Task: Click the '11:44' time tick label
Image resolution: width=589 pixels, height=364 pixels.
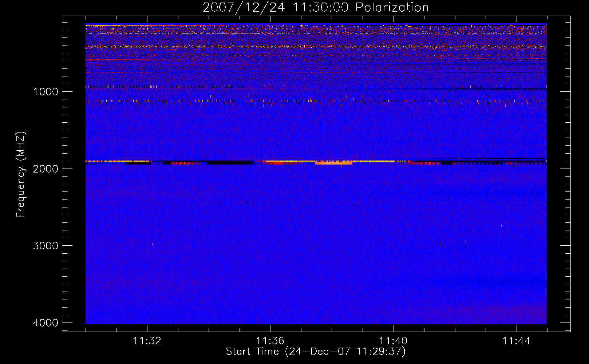Action: point(517,341)
